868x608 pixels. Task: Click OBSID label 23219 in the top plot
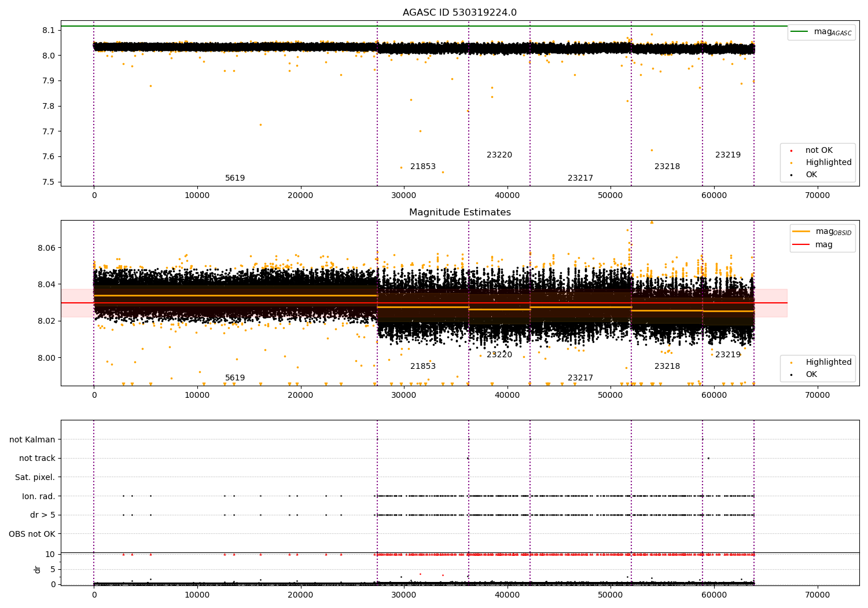[x=728, y=155]
